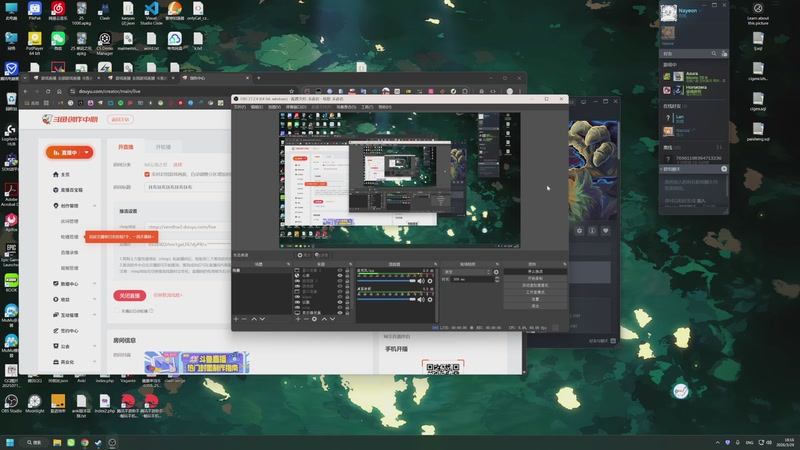Open the WeChat desktop icon
Image resolution: width=800 pixels, height=450 pixels.
coord(58,41)
